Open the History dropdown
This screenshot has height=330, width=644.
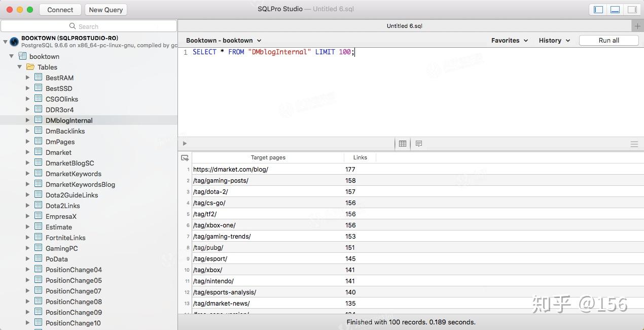[x=554, y=41]
